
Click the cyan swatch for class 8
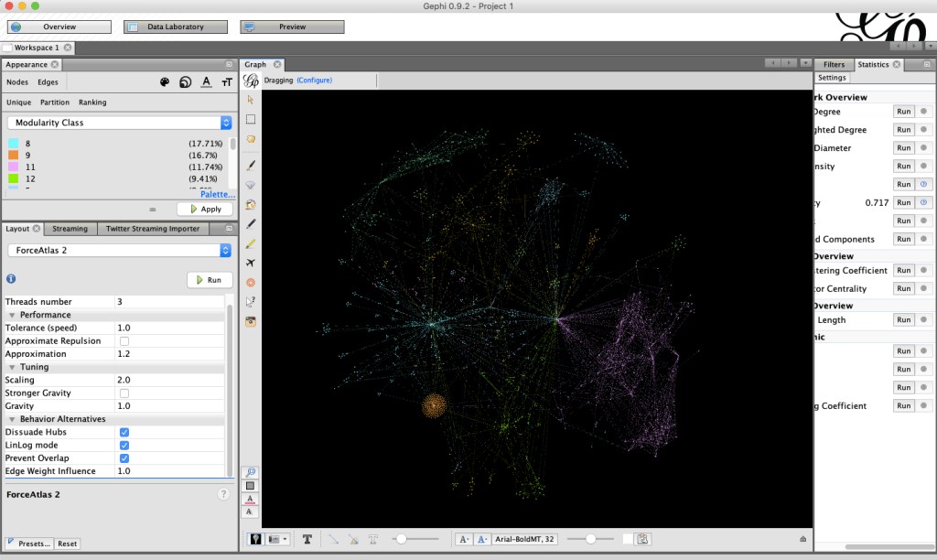[x=13, y=144]
